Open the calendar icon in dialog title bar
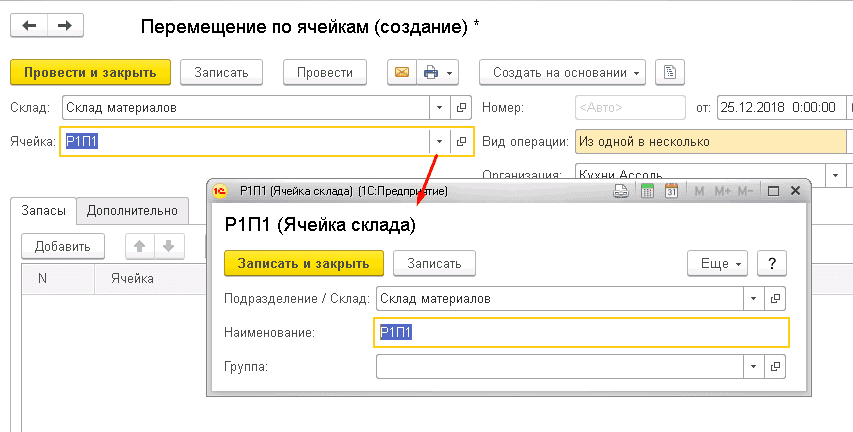 pyautogui.click(x=672, y=191)
